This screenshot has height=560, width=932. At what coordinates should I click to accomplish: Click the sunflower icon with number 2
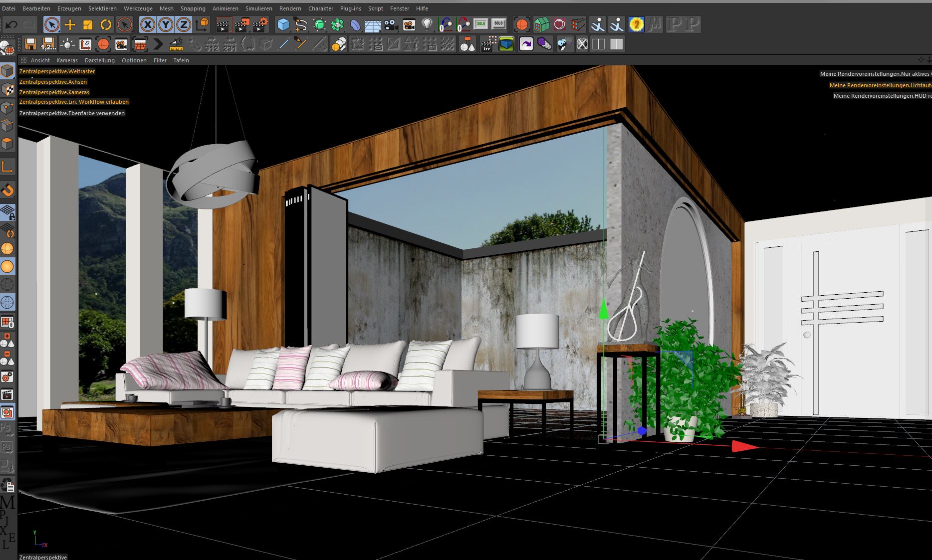636,24
